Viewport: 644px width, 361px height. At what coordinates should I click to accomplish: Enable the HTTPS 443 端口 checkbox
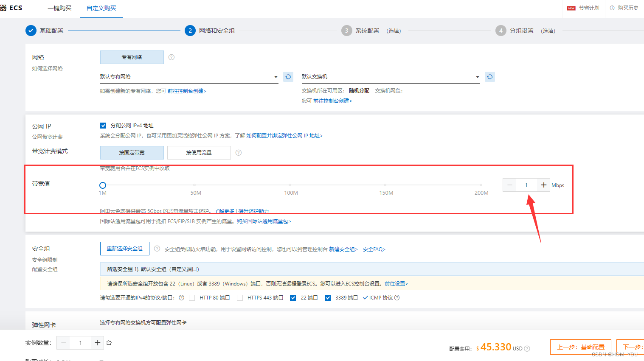point(240,297)
